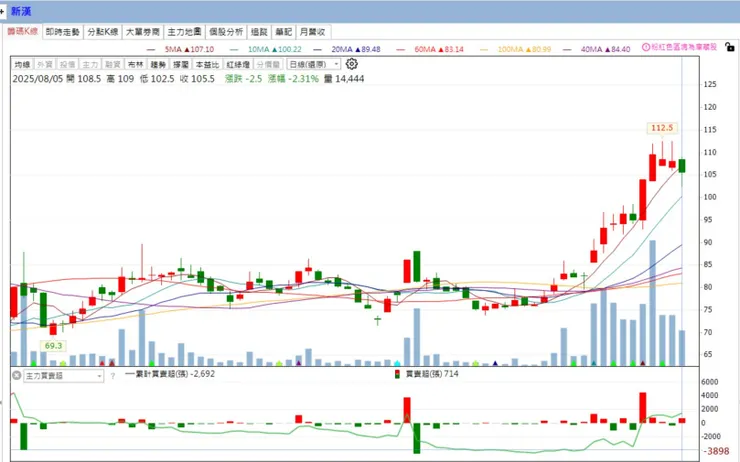
Task: Click the 累計買賣超(張) -2,692 legend text
Action: (174, 374)
